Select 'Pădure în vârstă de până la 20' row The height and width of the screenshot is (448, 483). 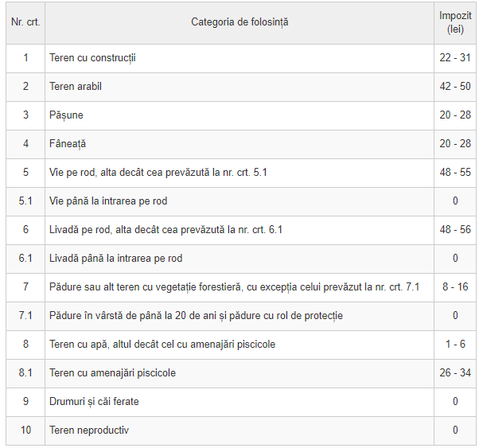pyautogui.click(x=196, y=316)
